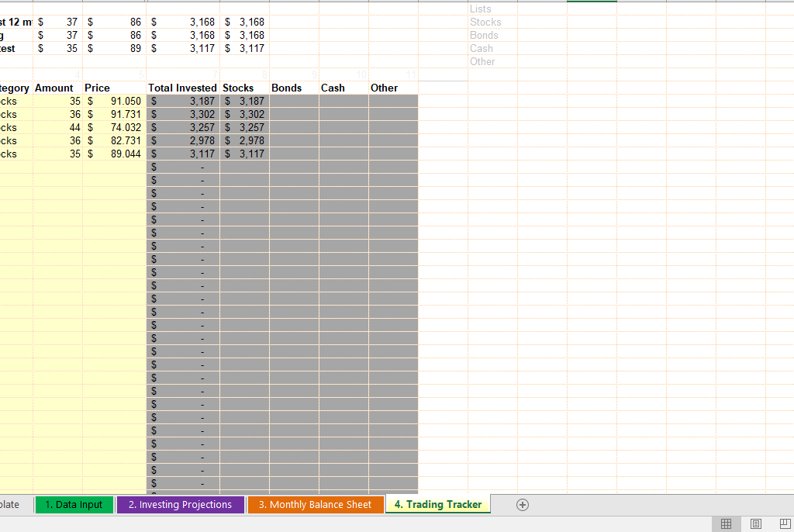This screenshot has width=794, height=532.
Task: Switch to Normal view
Action: coord(726,524)
